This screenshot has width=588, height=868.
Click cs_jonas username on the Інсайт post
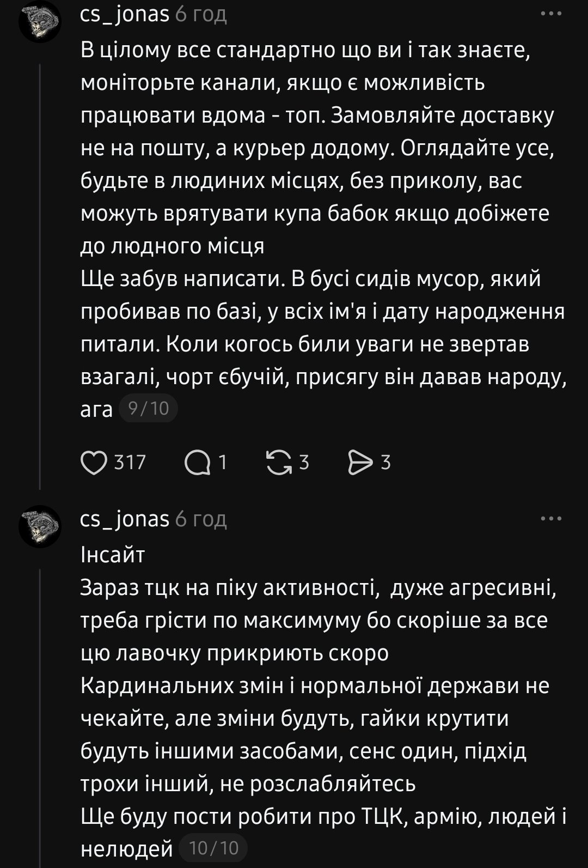point(125,519)
